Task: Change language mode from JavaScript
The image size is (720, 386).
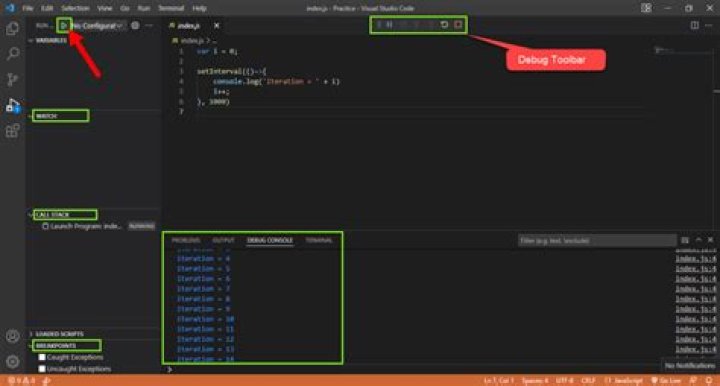Action: tap(624, 380)
